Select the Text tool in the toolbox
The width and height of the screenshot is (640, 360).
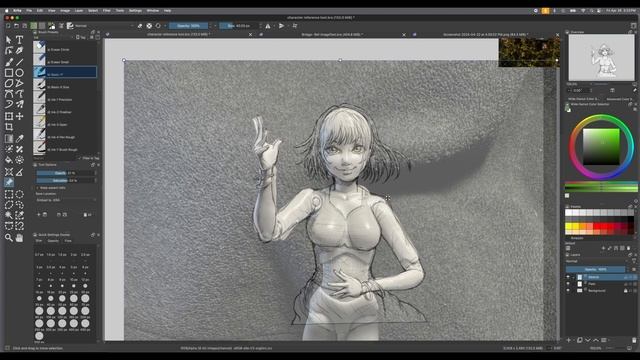[19, 40]
